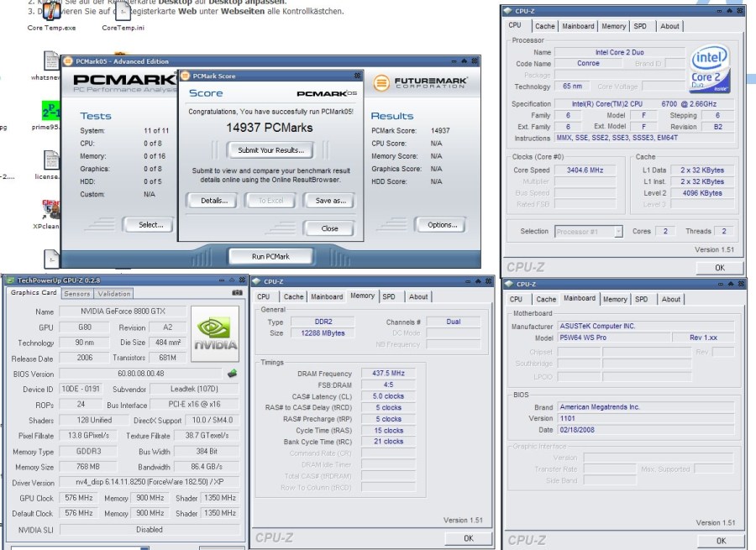Click the GPU-Z Memory Size value 768 MB
Viewport: 756px width, 550px height.
[87, 467]
